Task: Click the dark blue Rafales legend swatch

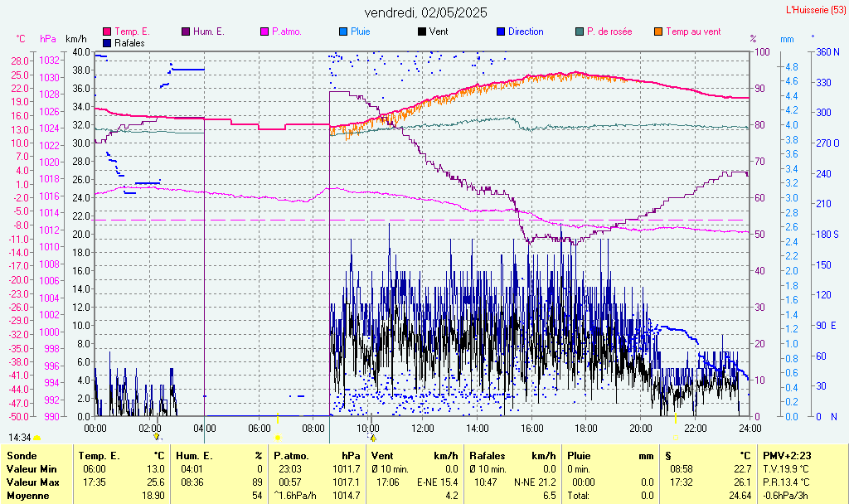Action: 107,43
